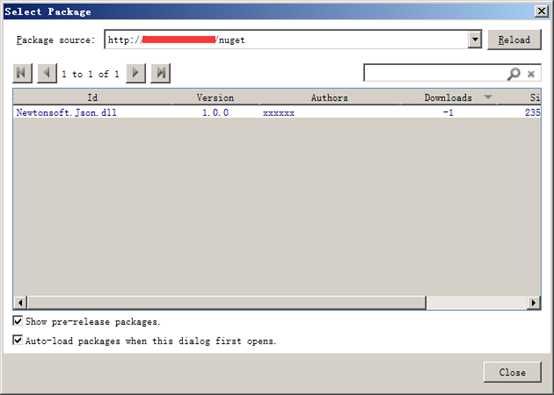554x395 pixels.
Task: Toggle Show pre-release packages checkbox
Action: point(17,321)
